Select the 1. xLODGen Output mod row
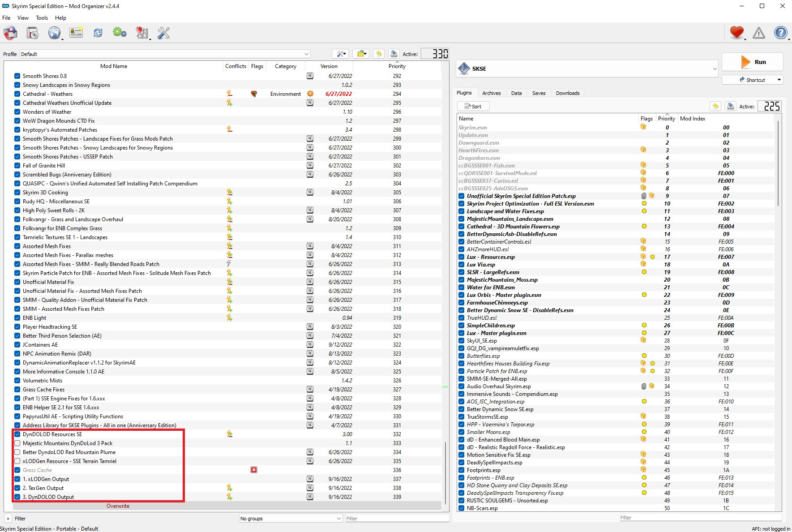Image resolution: width=792 pixels, height=532 pixels. click(227, 479)
